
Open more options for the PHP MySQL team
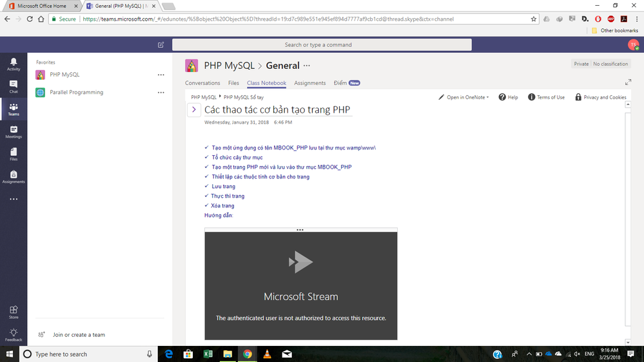point(161,75)
